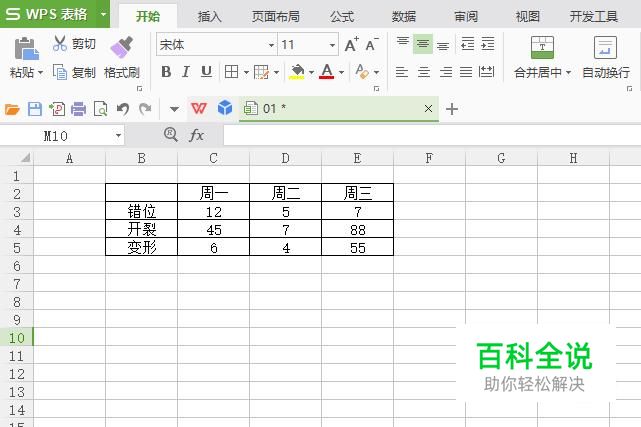Open clear formatting dropdown arrow
Viewport: 641px width, 427px height.
(377, 73)
